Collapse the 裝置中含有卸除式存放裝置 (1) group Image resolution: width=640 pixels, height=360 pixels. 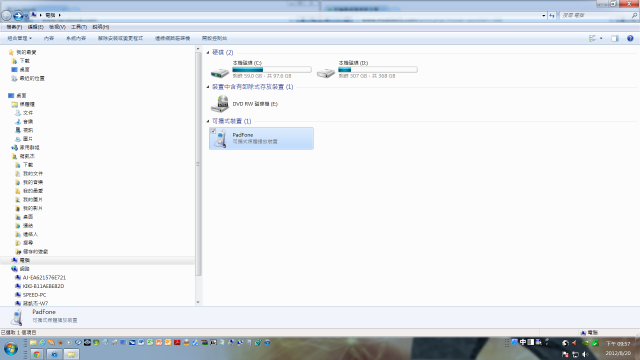[208, 87]
